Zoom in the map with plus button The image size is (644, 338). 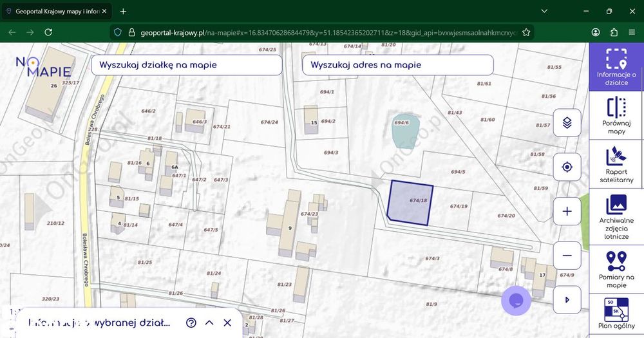click(x=567, y=211)
